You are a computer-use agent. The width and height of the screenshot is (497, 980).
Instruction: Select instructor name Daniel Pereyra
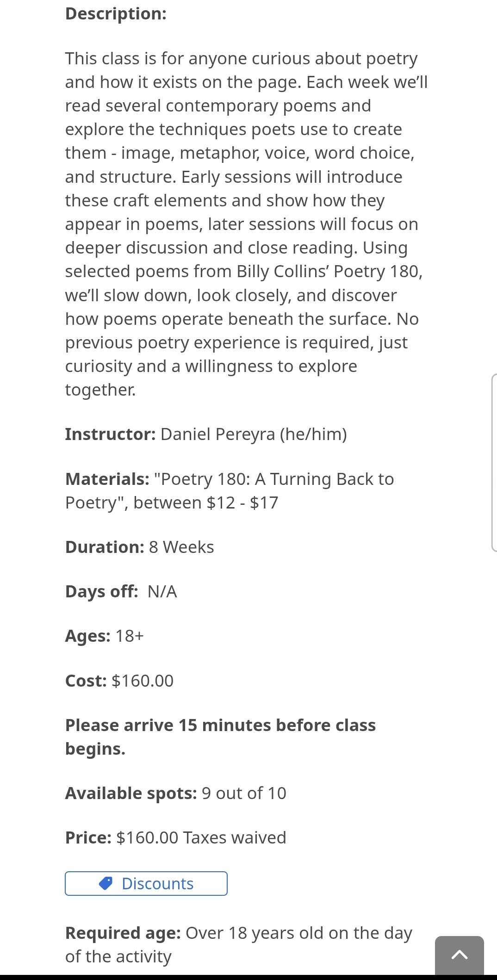coord(217,434)
